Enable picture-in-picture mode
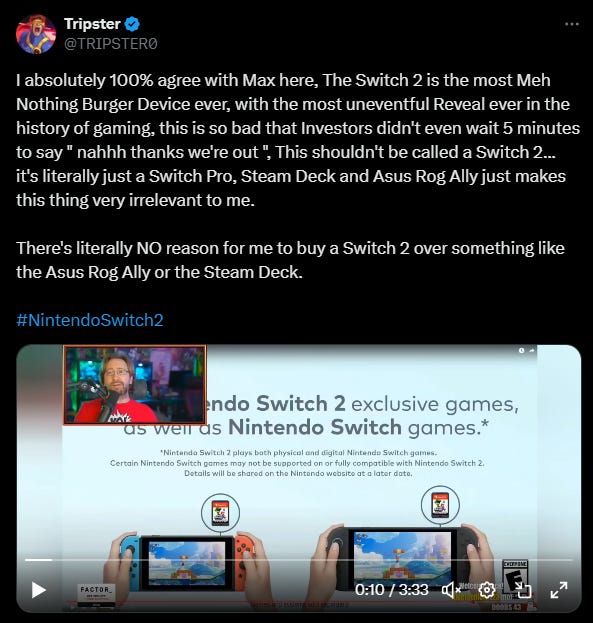This screenshot has height=623, width=593. [x=523, y=590]
